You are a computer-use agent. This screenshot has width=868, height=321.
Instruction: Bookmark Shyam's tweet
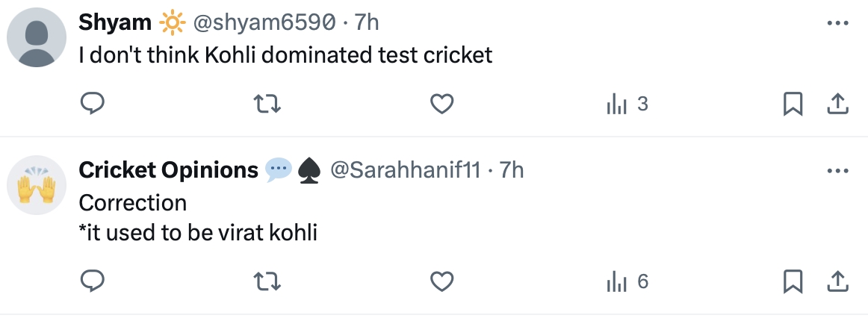[792, 105]
